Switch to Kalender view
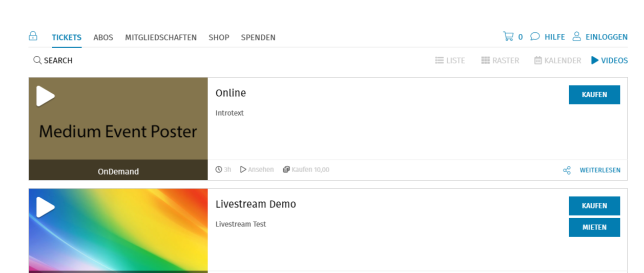 [557, 60]
